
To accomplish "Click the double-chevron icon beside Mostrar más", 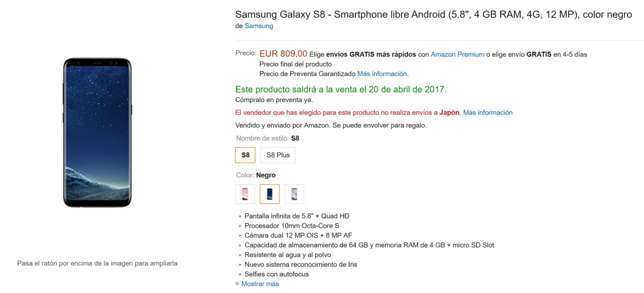I will (237, 284).
